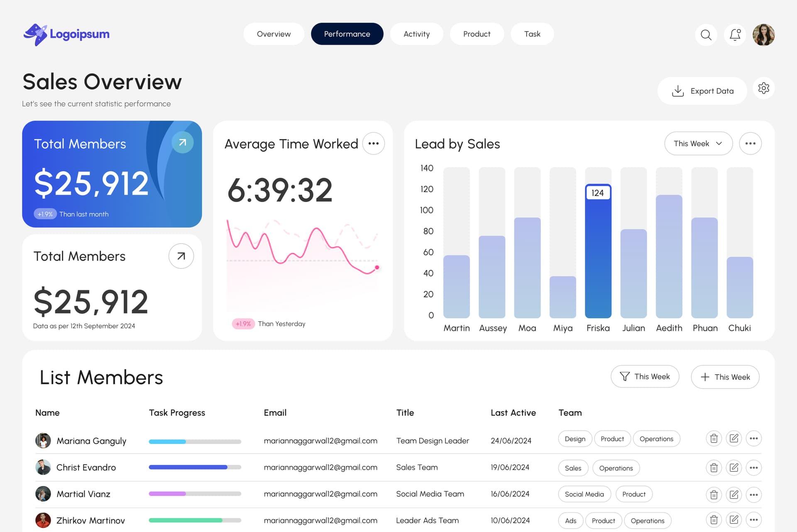
Task: Open more options for Martial Vianz
Action: pos(754,495)
